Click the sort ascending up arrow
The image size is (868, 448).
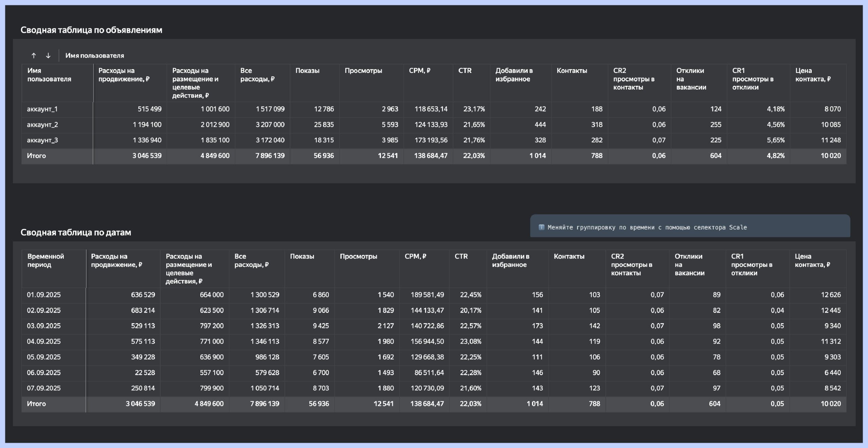(34, 56)
